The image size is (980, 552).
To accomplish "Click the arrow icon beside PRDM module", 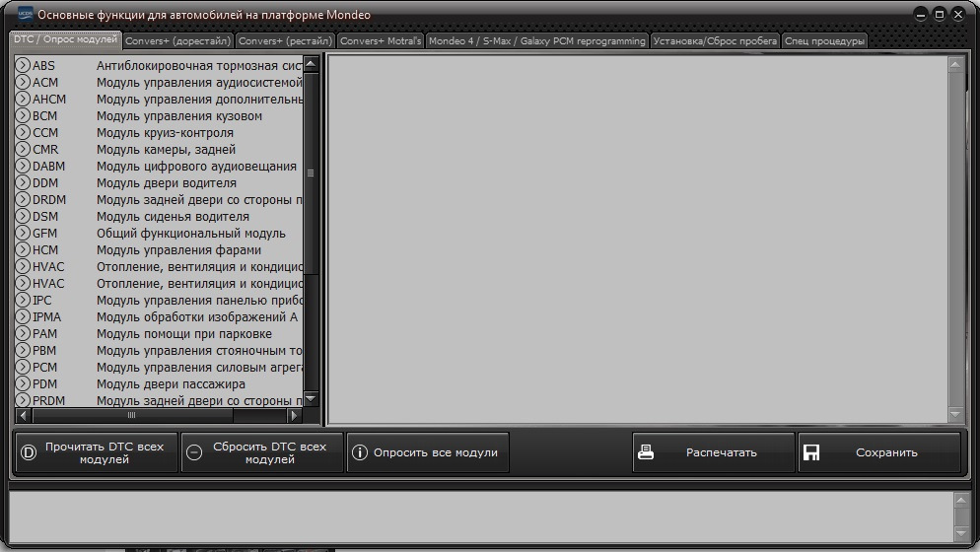I will (x=23, y=400).
